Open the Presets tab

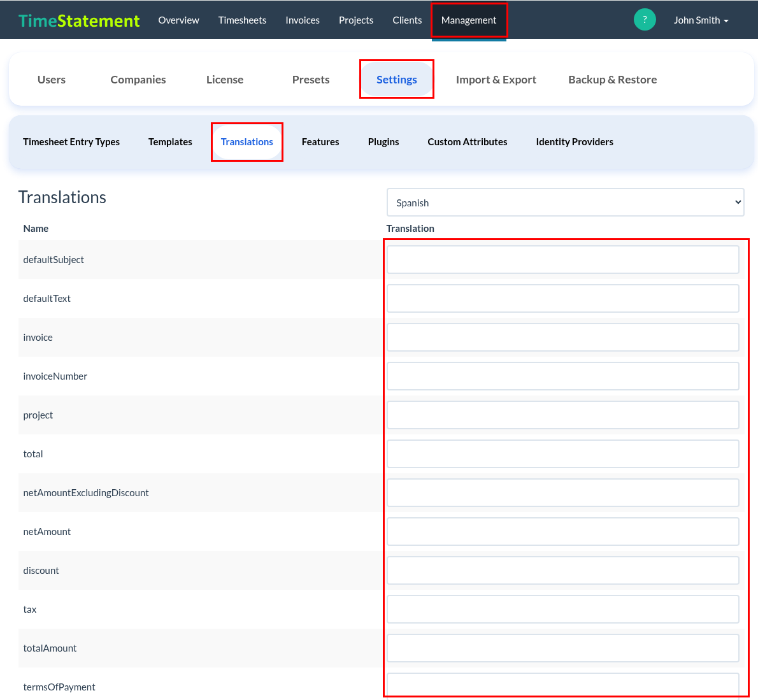(311, 79)
